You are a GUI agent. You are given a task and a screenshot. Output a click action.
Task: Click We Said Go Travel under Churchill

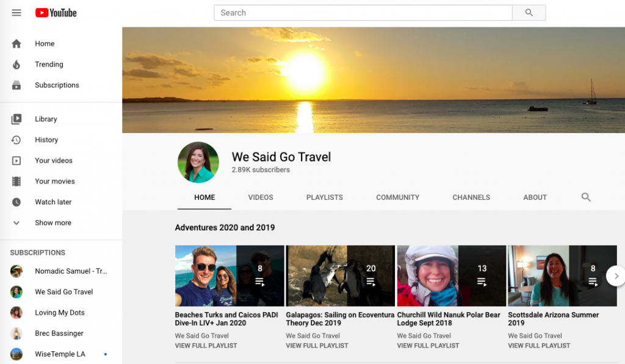point(424,336)
